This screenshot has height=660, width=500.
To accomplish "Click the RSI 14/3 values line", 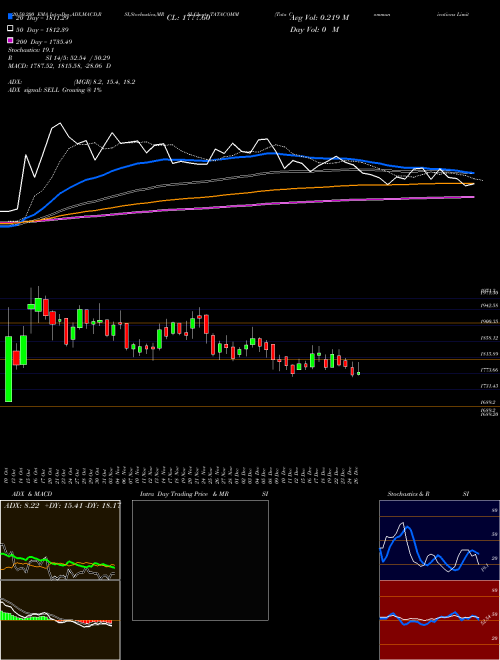I will [x=59, y=58].
